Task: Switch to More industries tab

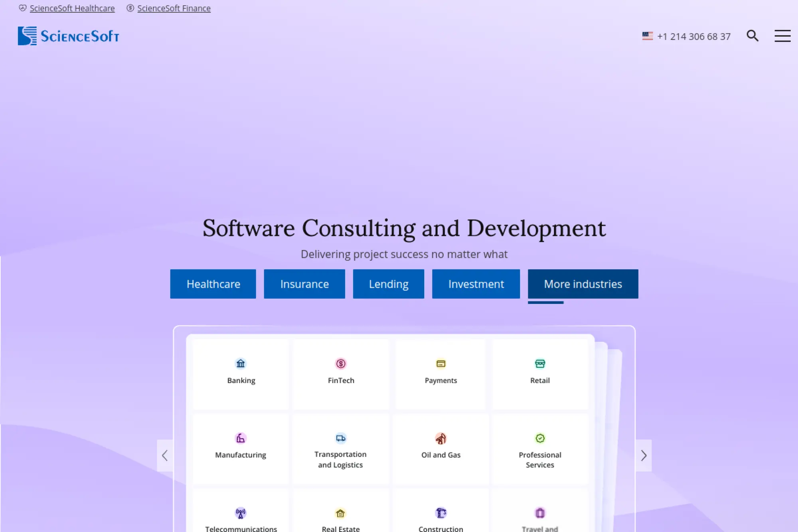Action: (583, 284)
